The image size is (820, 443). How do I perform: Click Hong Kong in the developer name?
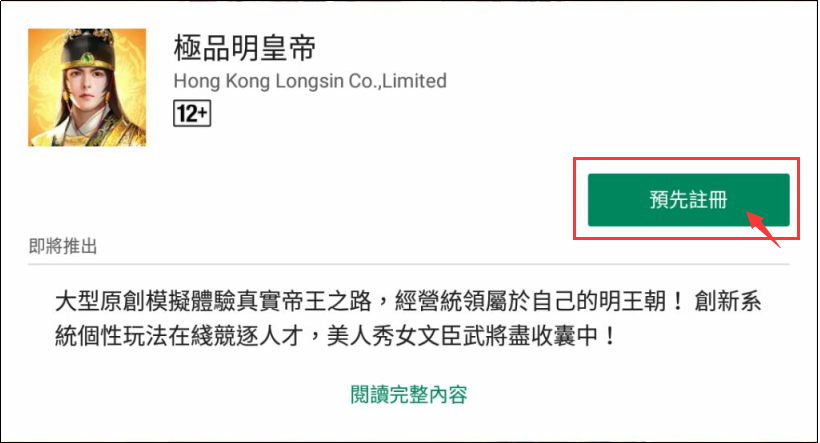tap(222, 82)
